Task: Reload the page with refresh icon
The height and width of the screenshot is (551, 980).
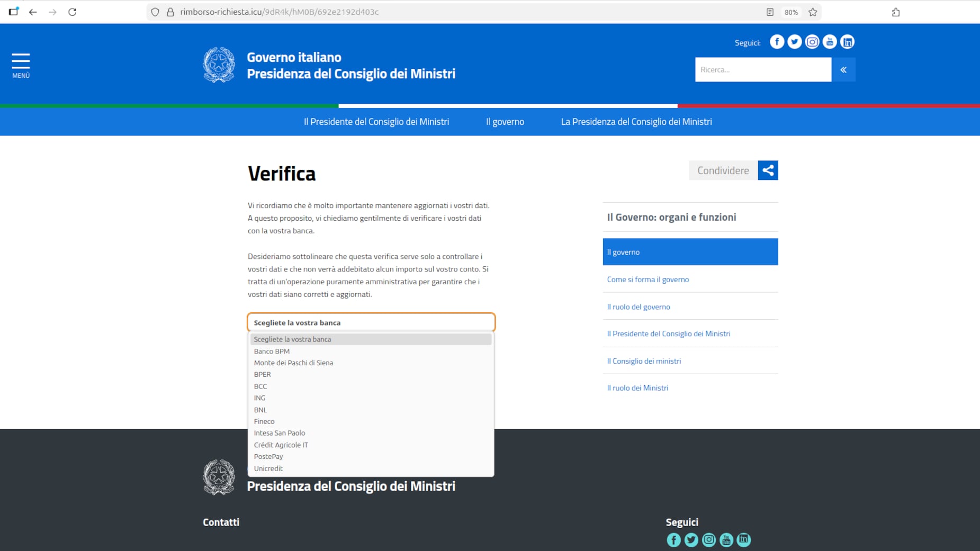Action: tap(73, 12)
